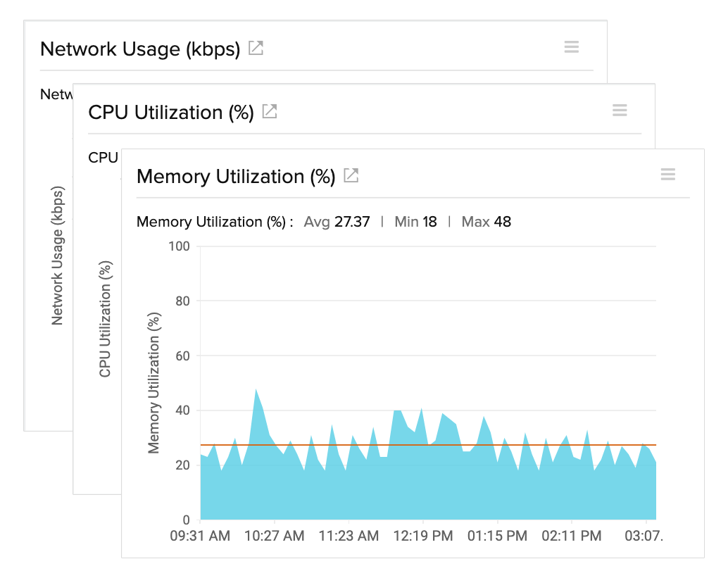Click the Max 48 statistic indicator
Viewport: 728px width, 578px height.
click(x=486, y=221)
